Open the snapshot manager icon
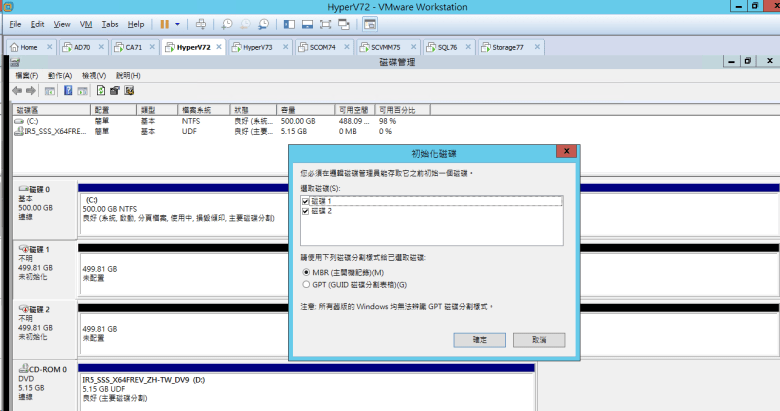Screen dimensions: 780x411 click(263, 23)
